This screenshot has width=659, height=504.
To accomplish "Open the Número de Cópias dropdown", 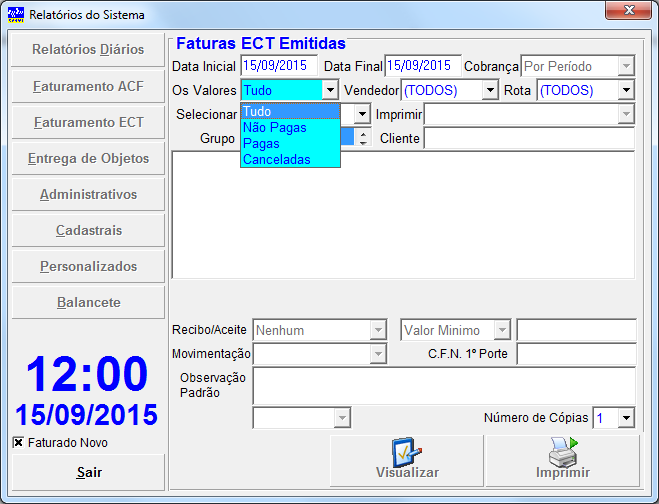I will click(x=626, y=418).
